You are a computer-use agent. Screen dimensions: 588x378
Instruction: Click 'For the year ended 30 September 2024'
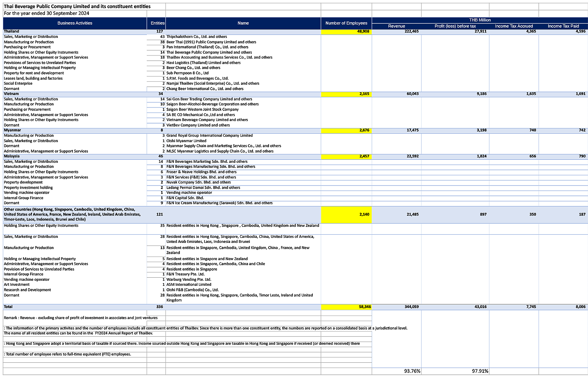click(47, 13)
